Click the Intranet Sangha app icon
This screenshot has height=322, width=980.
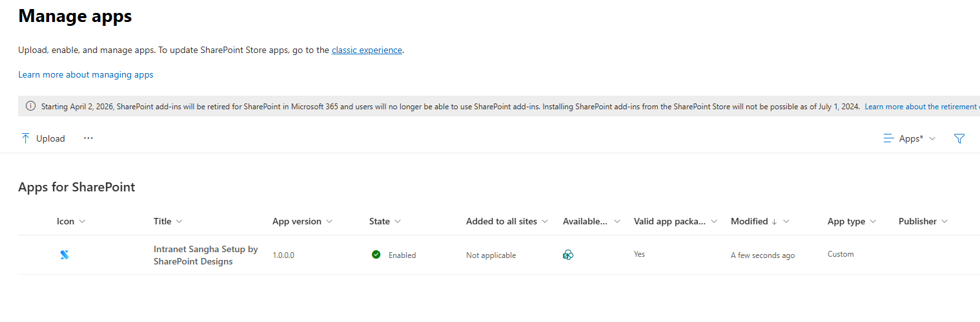[64, 255]
